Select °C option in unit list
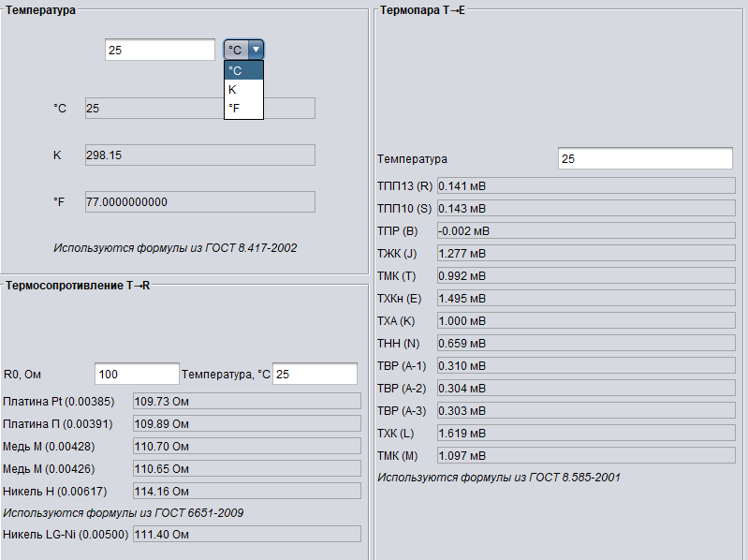The height and width of the screenshot is (560, 748). (243, 70)
